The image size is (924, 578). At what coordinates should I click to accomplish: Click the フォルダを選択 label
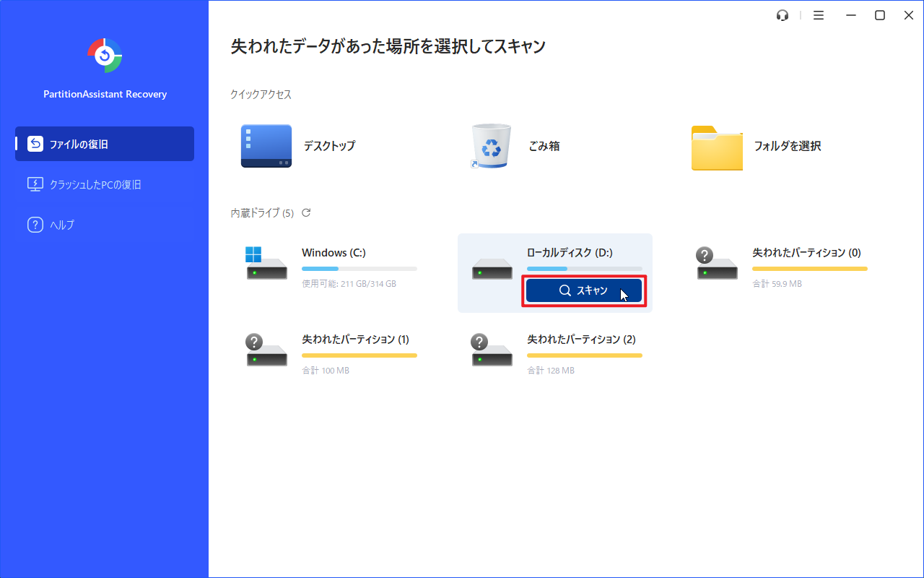click(x=787, y=146)
